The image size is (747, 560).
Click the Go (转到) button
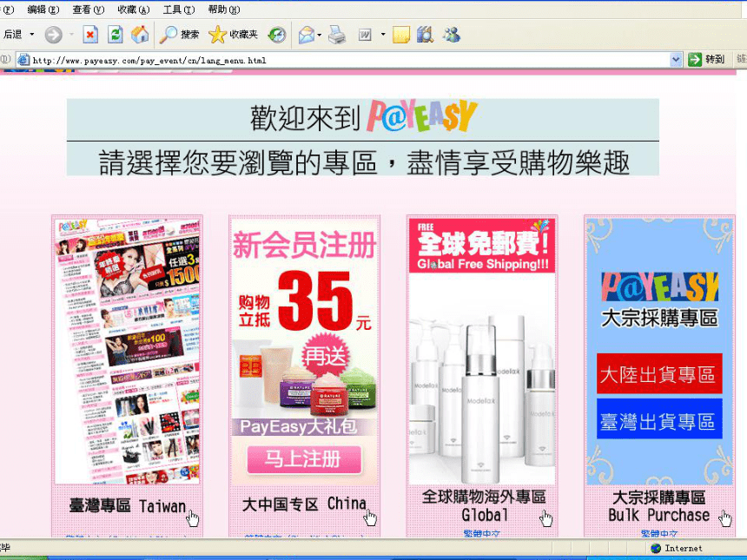[x=706, y=60]
